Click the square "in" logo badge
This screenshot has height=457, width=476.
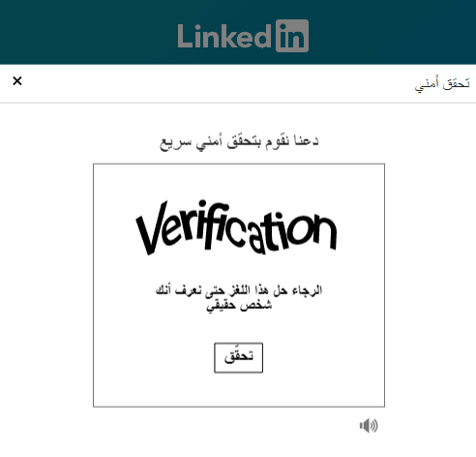pos(292,36)
